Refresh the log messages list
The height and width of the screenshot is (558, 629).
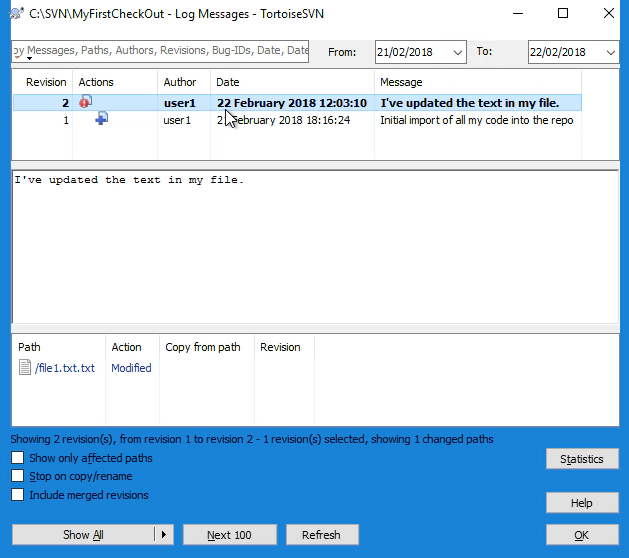point(322,535)
